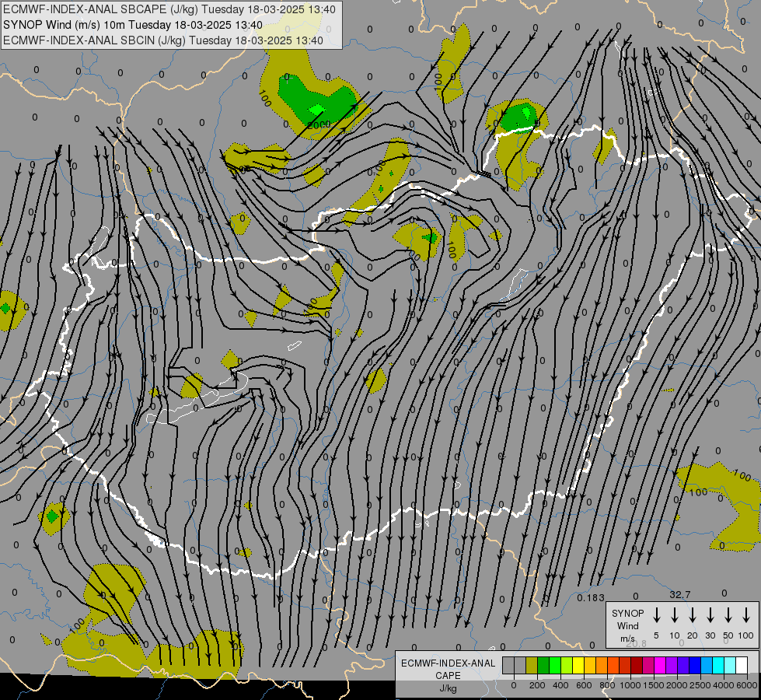Click the wind legend arrow above 20
Image resolution: width=761 pixels, height=700 pixels.
[x=693, y=615]
